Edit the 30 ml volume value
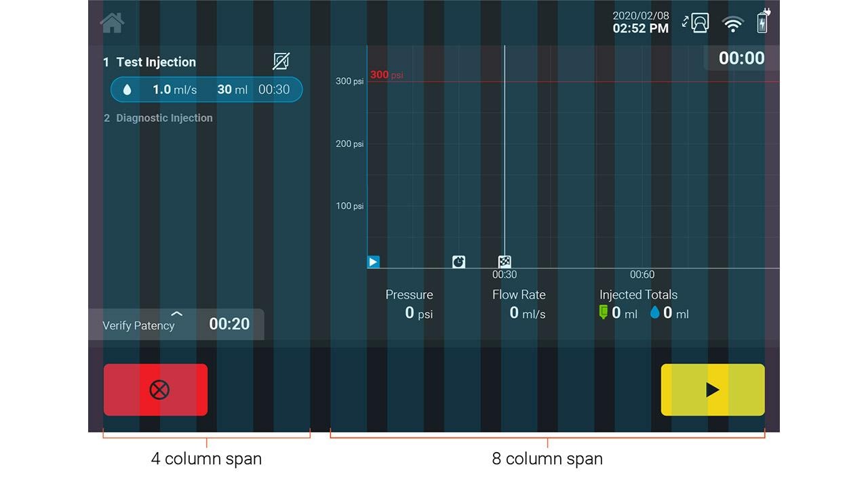868x488 pixels. click(x=233, y=89)
